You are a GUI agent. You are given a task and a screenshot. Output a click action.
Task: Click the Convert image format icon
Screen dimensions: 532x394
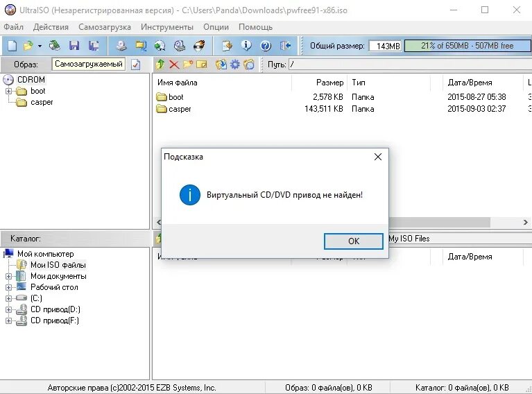click(x=160, y=46)
